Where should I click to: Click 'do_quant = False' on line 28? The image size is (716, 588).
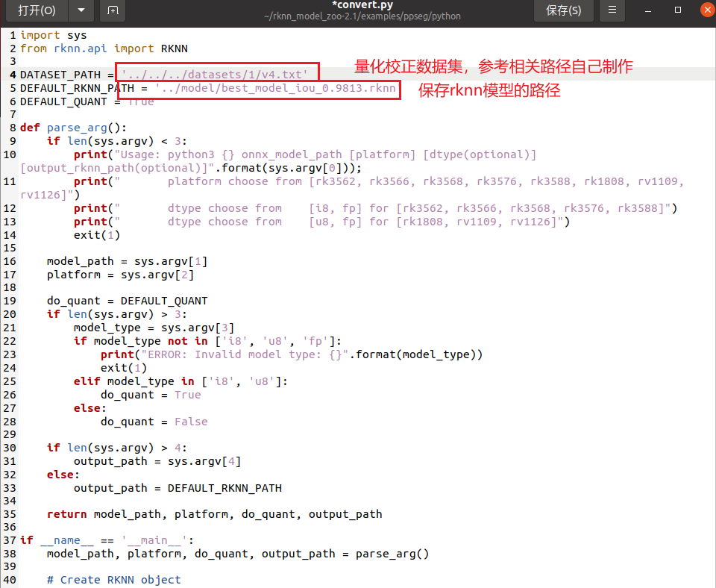[x=154, y=422]
